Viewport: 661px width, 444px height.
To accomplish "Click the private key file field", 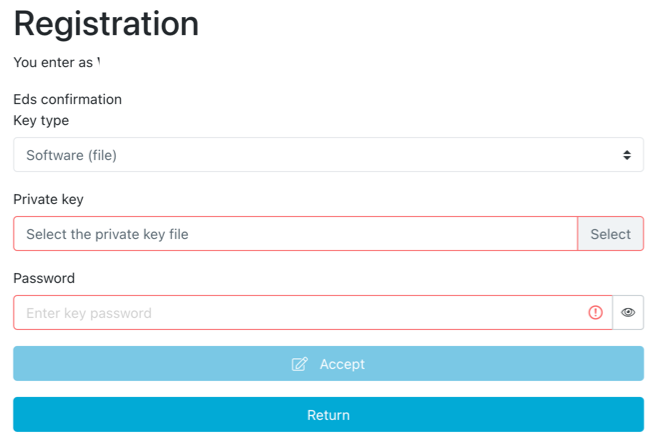I will click(295, 234).
